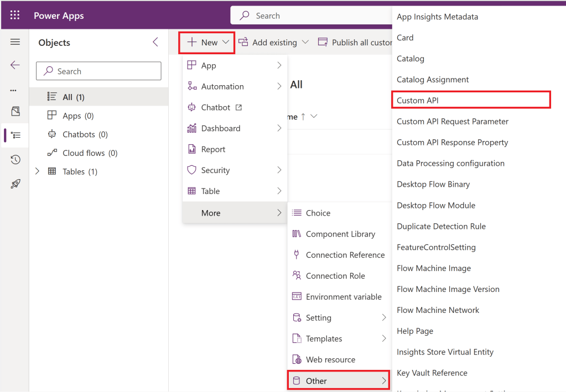Viewport: 566px width, 392px height.
Task: Click the back arrow in left rail
Action: click(15, 65)
